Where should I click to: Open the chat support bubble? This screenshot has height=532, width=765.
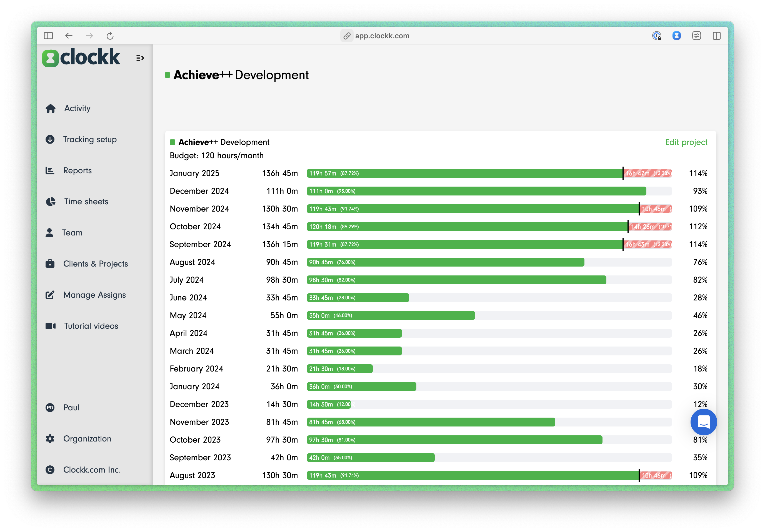coord(704,422)
